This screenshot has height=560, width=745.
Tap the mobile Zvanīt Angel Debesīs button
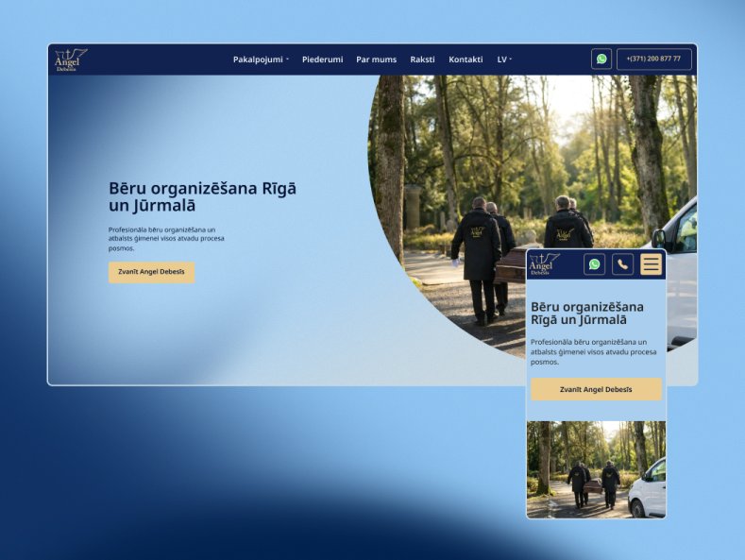click(x=596, y=389)
